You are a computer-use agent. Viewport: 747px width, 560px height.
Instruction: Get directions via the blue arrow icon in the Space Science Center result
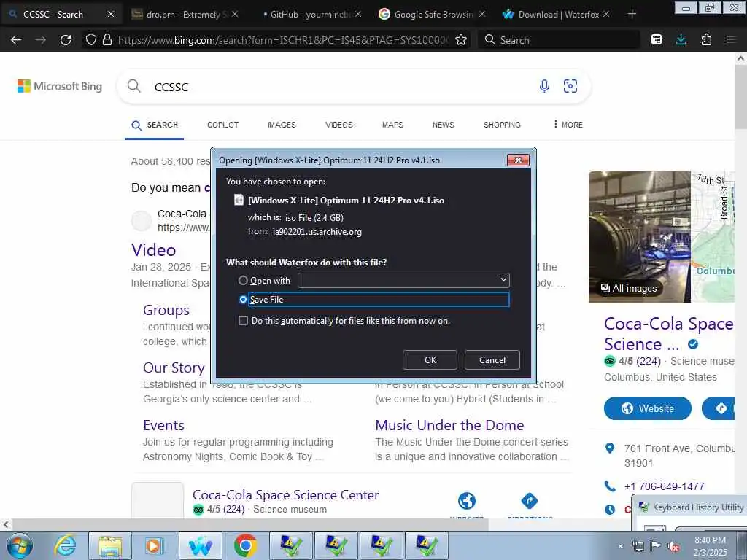530,501
